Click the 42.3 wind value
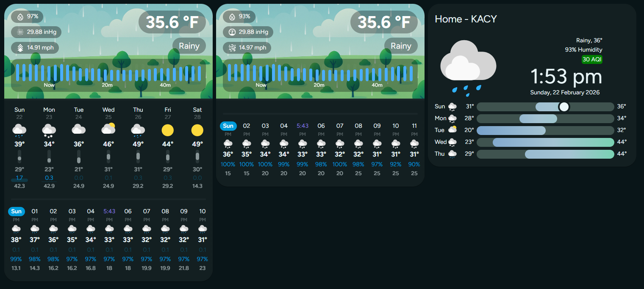This screenshot has height=289, width=644. [19, 186]
